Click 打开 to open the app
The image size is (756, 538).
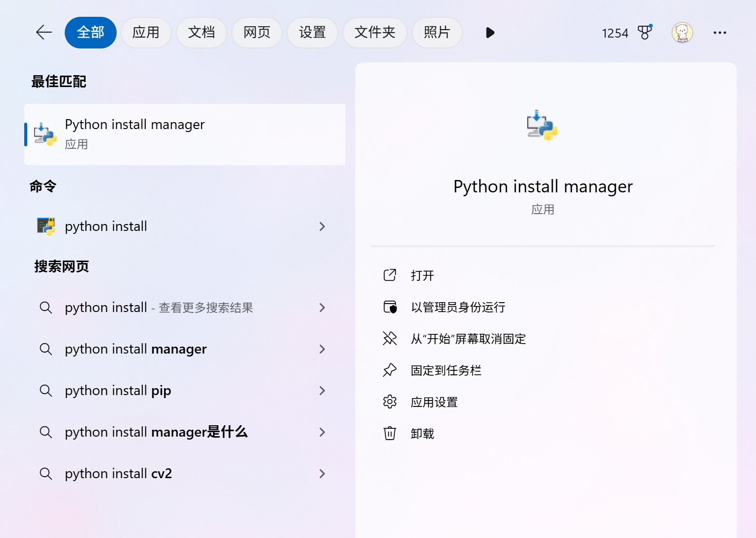[422, 275]
